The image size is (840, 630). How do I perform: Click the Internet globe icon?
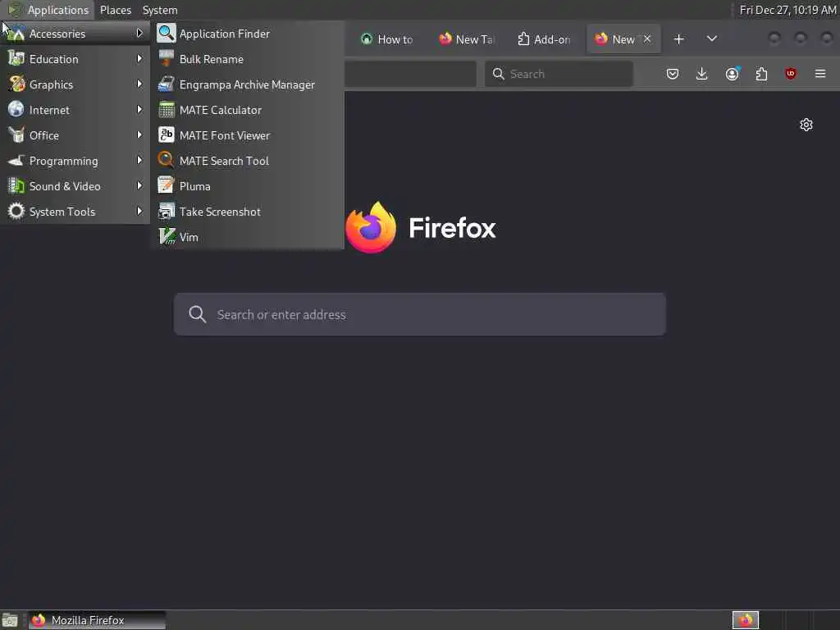16,109
